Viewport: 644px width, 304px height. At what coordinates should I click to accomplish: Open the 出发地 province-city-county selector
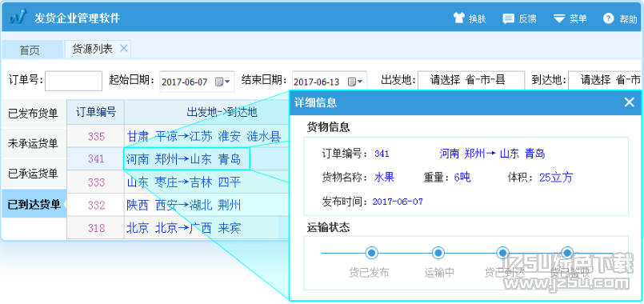pyautogui.click(x=471, y=80)
